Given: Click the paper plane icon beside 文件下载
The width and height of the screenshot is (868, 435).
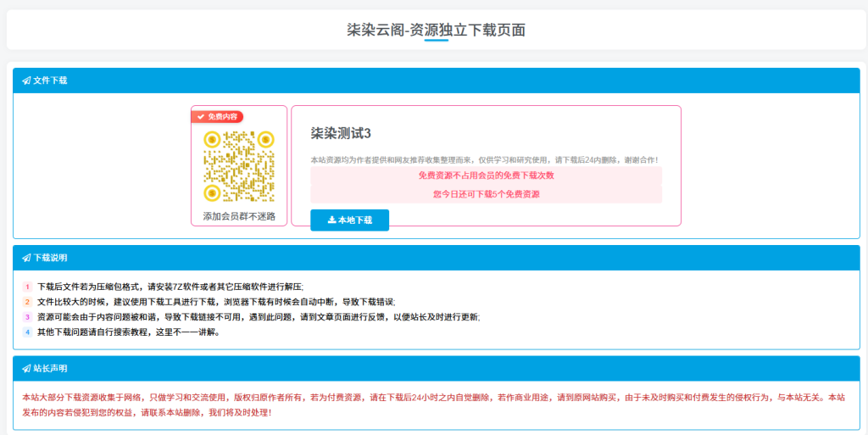Looking at the screenshot, I should 26,81.
